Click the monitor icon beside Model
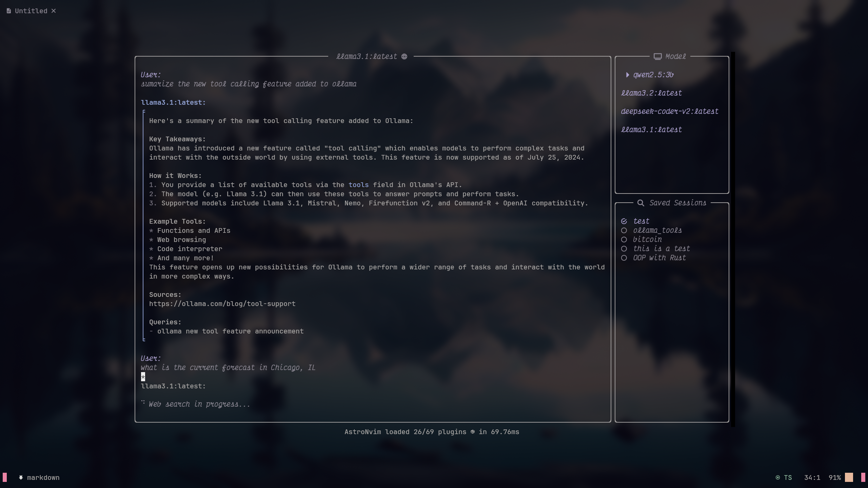Viewport: 868px width, 488px height. tap(657, 57)
